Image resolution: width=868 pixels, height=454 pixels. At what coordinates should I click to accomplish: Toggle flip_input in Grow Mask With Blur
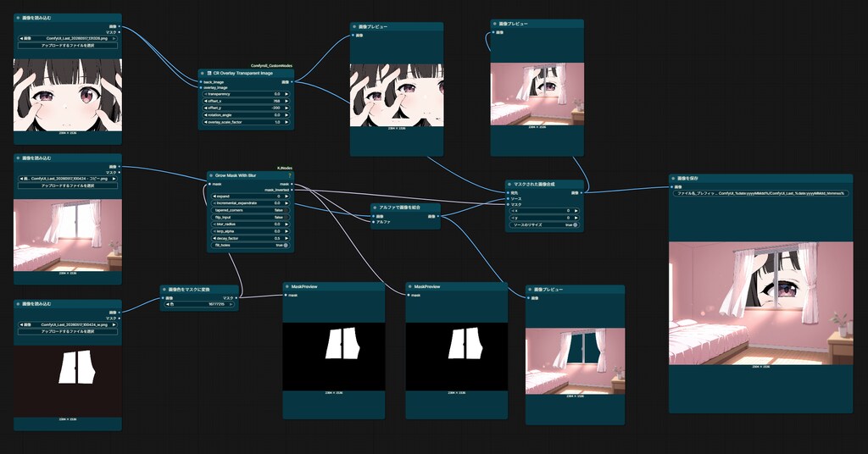tap(250, 218)
